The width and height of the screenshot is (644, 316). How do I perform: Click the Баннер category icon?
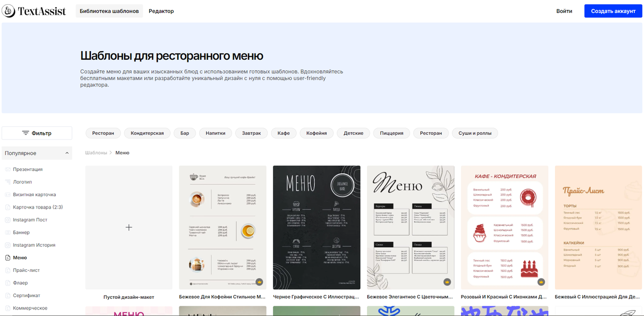[8, 232]
